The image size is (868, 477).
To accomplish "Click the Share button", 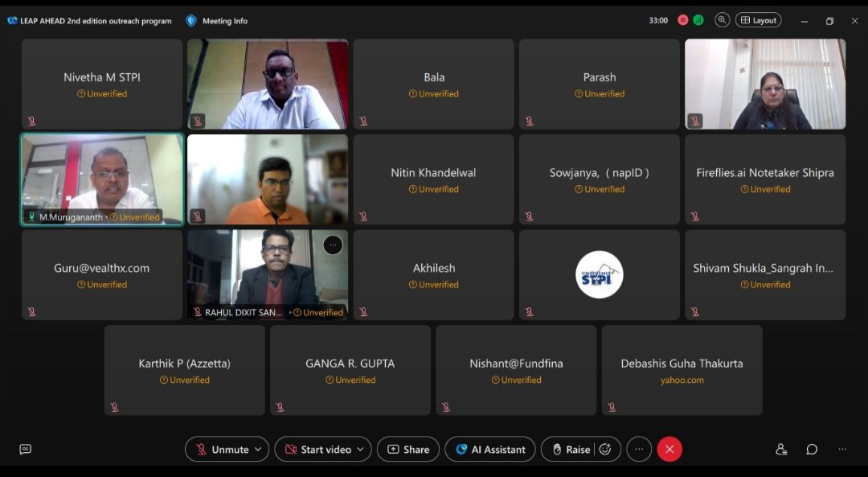I will coord(408,450).
